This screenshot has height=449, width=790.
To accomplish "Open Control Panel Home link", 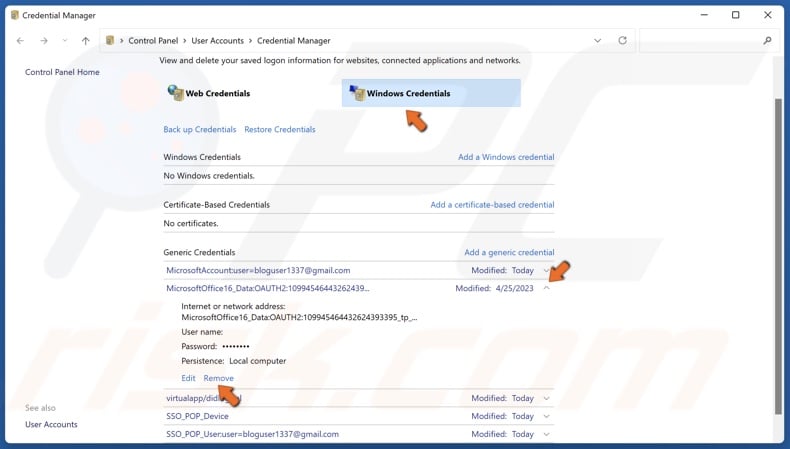I will point(62,72).
